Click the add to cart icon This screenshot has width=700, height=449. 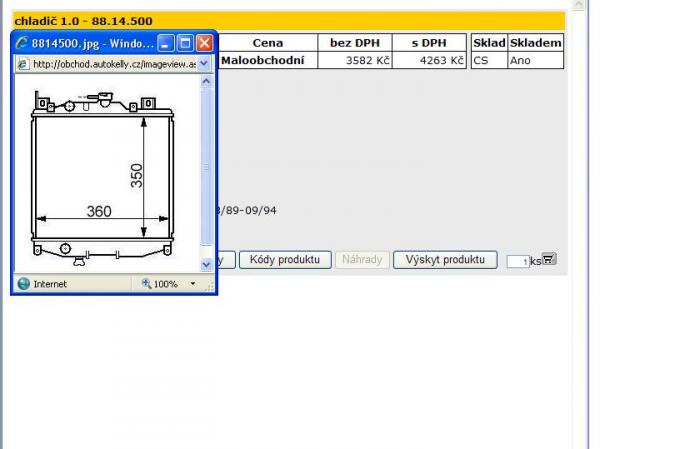pyautogui.click(x=549, y=259)
